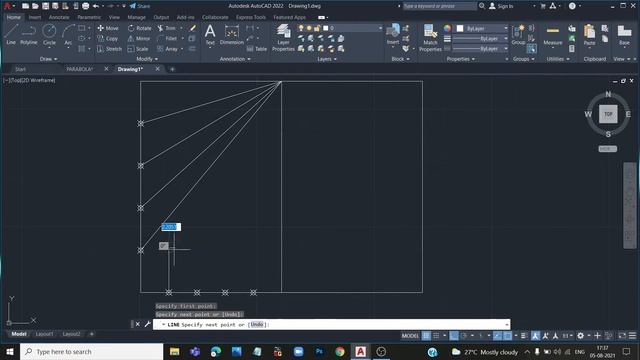640x360 pixels.
Task: Click the Base view tool
Action: 624,34
